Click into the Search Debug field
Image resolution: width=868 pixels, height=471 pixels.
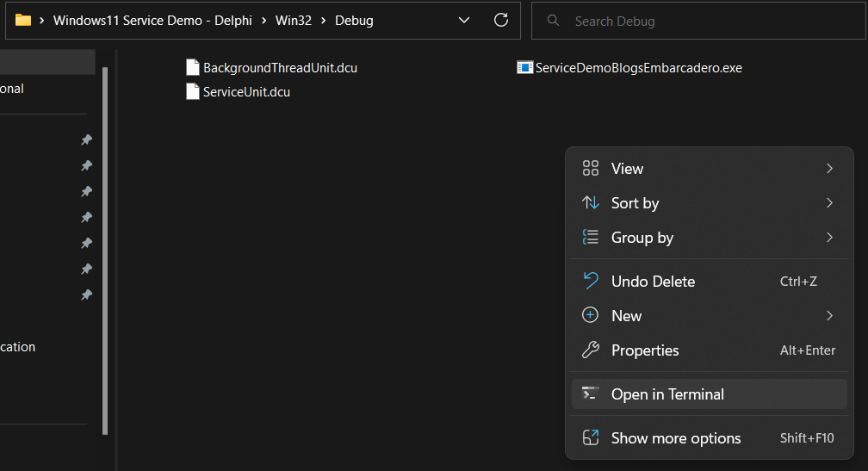[x=706, y=21]
